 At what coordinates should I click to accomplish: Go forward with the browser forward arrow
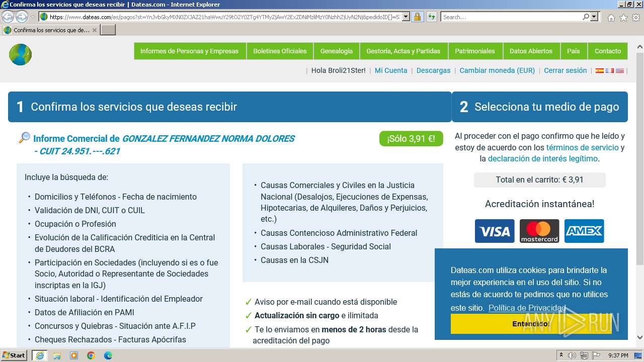pyautogui.click(x=22, y=17)
